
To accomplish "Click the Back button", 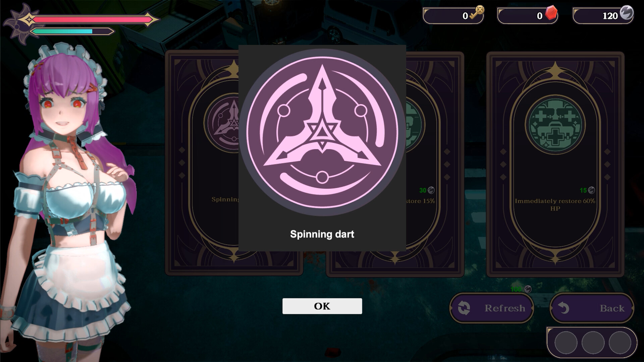I will point(592,308).
